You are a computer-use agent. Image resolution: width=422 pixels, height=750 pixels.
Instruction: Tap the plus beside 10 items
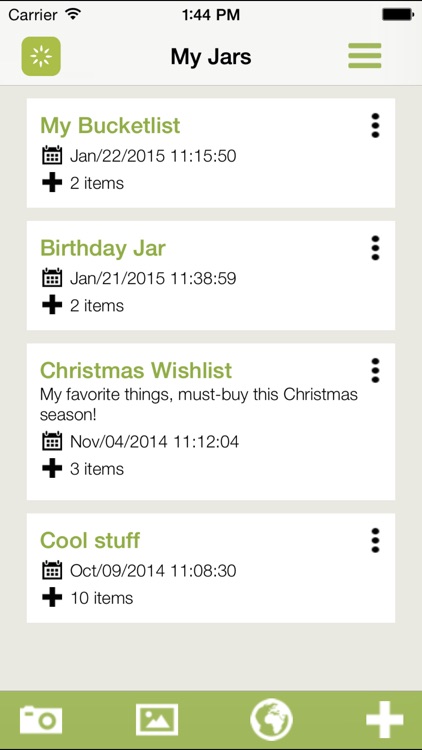click(52, 597)
